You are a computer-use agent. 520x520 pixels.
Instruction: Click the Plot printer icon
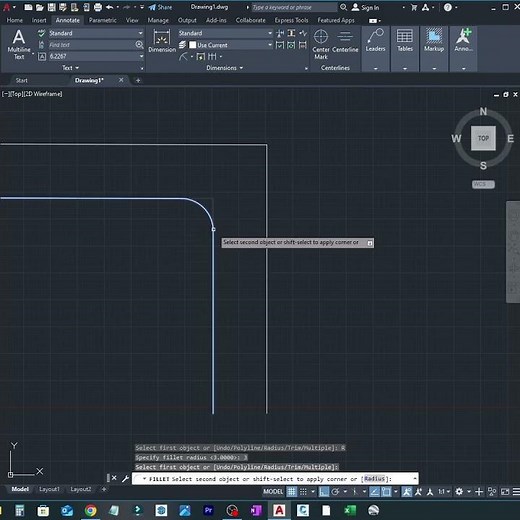pyautogui.click(x=98, y=7)
